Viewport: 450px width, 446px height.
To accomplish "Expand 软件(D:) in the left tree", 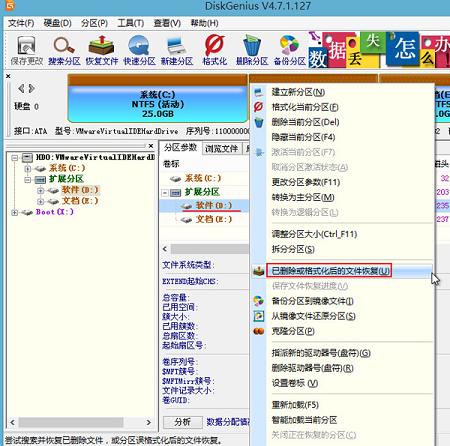I will tap(41, 191).
